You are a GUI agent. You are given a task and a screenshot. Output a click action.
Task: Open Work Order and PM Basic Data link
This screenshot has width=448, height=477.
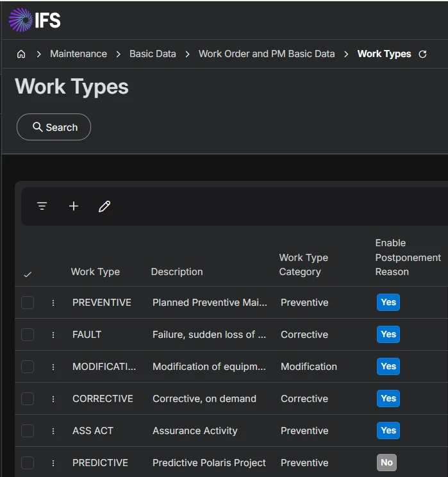(267, 54)
